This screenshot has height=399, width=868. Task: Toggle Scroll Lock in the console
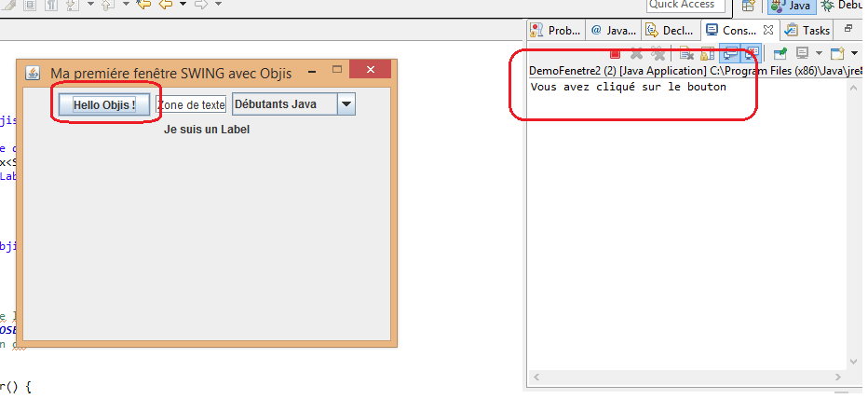click(x=707, y=54)
